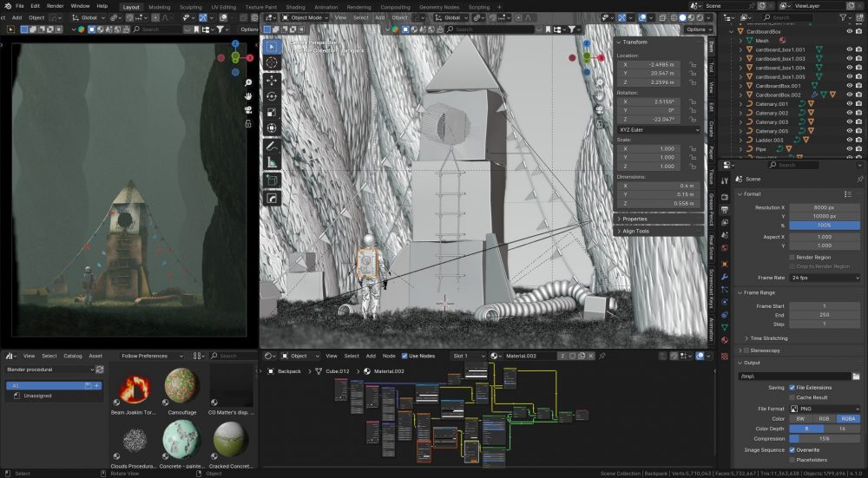Switch to the Shading workspace tab
Viewport: 868px width, 478px height.
[x=296, y=7]
